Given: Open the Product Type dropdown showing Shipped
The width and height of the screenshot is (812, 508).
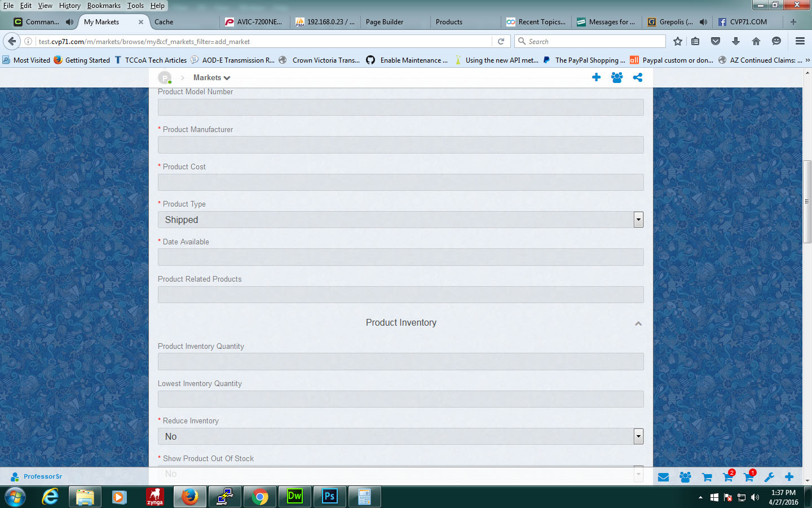Looking at the screenshot, I should tap(400, 220).
